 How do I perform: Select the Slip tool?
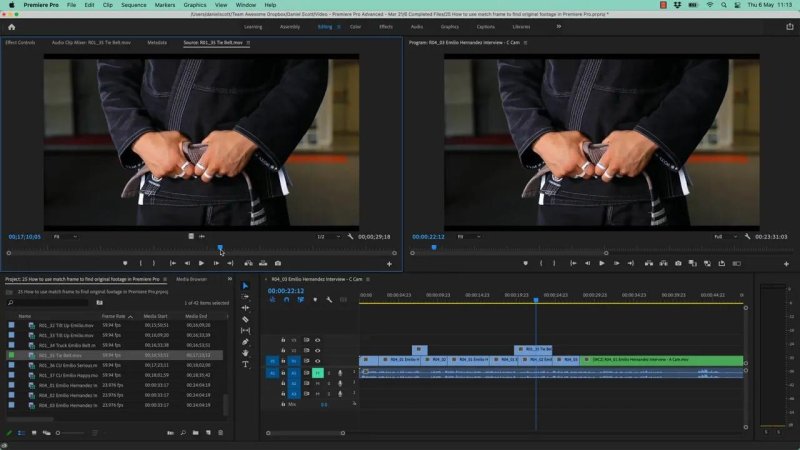click(x=245, y=331)
